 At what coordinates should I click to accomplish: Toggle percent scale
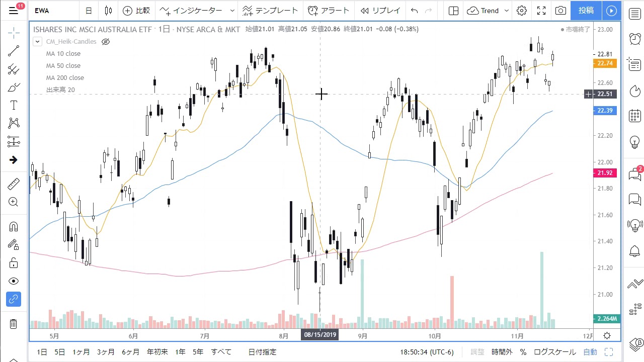[523, 352]
